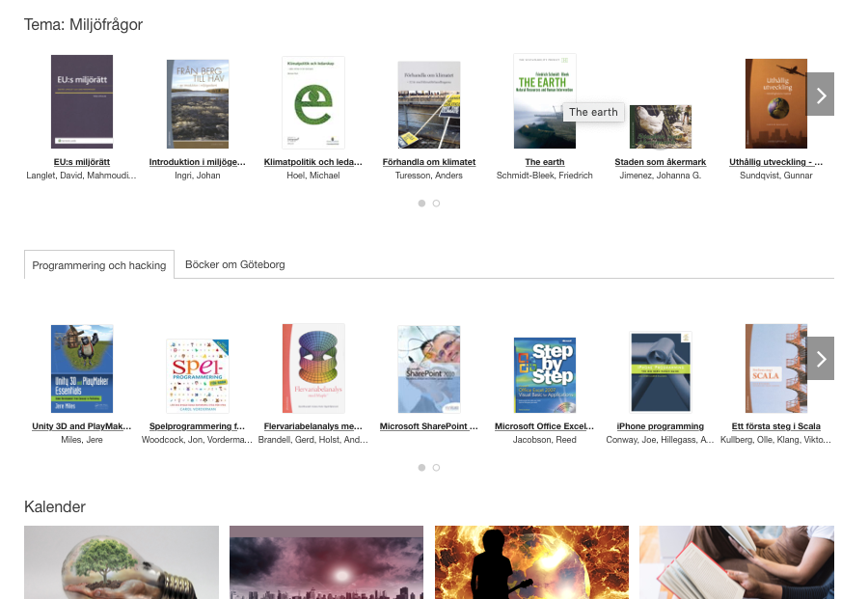
Task: Open Microsoft SharePoint title link
Action: pos(429,426)
